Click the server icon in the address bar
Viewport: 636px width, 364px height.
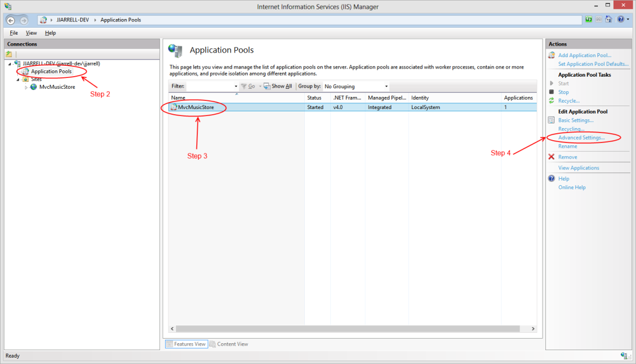tap(43, 20)
